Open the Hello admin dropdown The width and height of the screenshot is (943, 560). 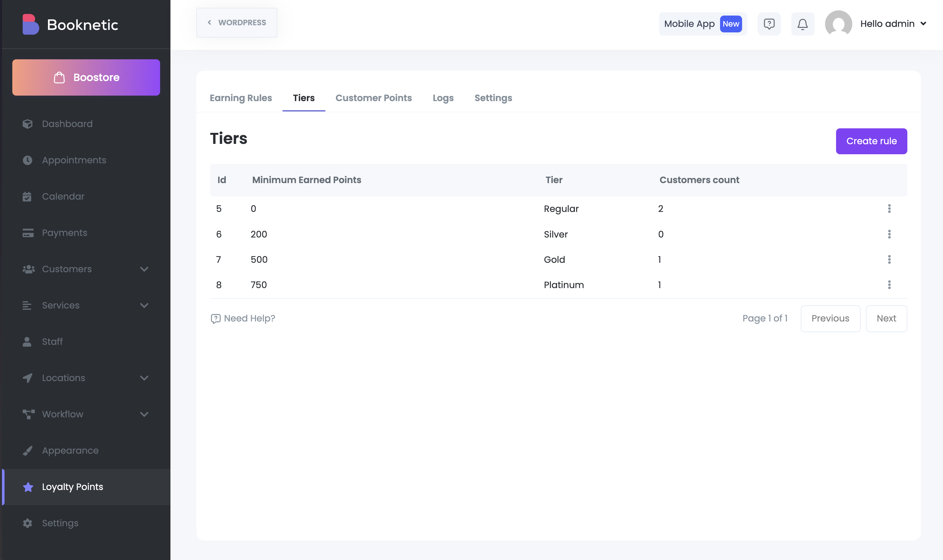[892, 24]
